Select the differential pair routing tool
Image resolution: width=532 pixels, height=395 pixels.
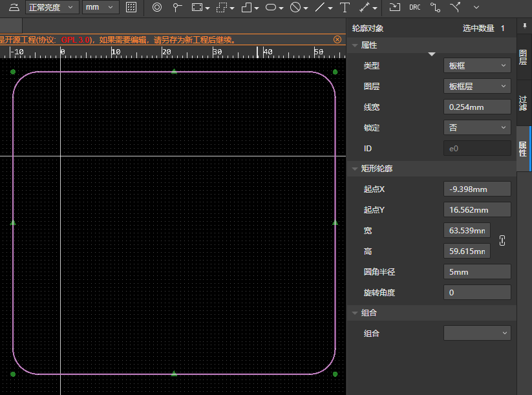pos(455,7)
